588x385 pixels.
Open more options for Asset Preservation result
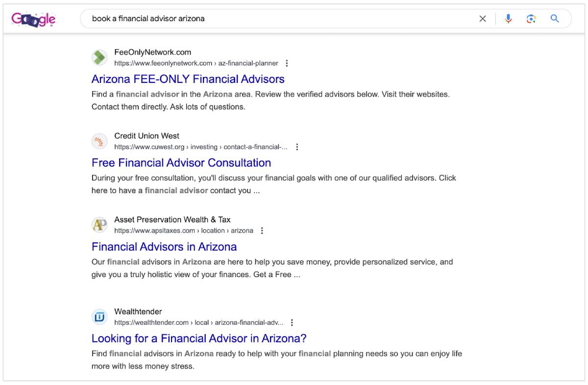tap(262, 231)
